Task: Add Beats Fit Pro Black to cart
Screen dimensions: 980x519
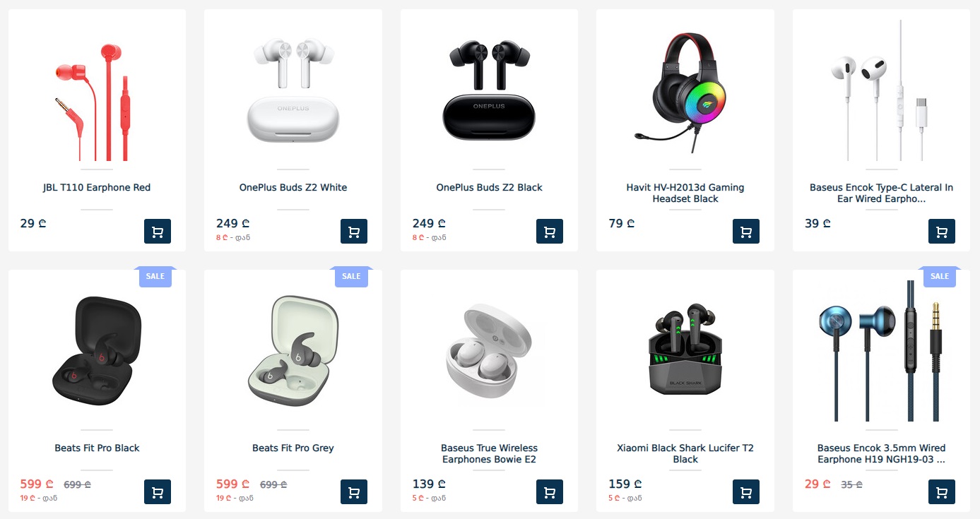Action: (158, 492)
